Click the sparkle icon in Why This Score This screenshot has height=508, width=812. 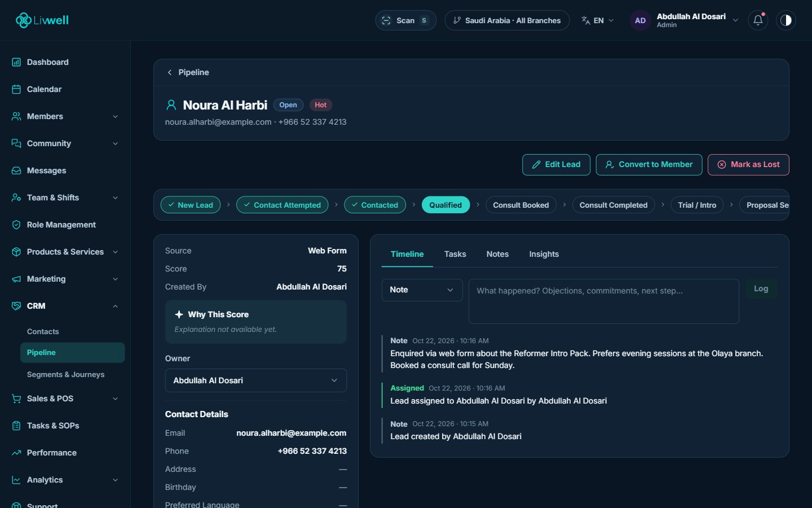(179, 314)
